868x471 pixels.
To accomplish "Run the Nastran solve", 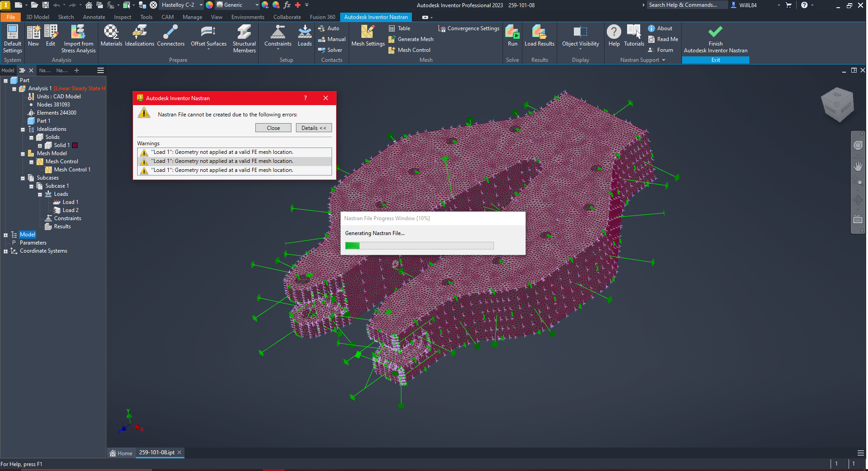I will tap(512, 36).
